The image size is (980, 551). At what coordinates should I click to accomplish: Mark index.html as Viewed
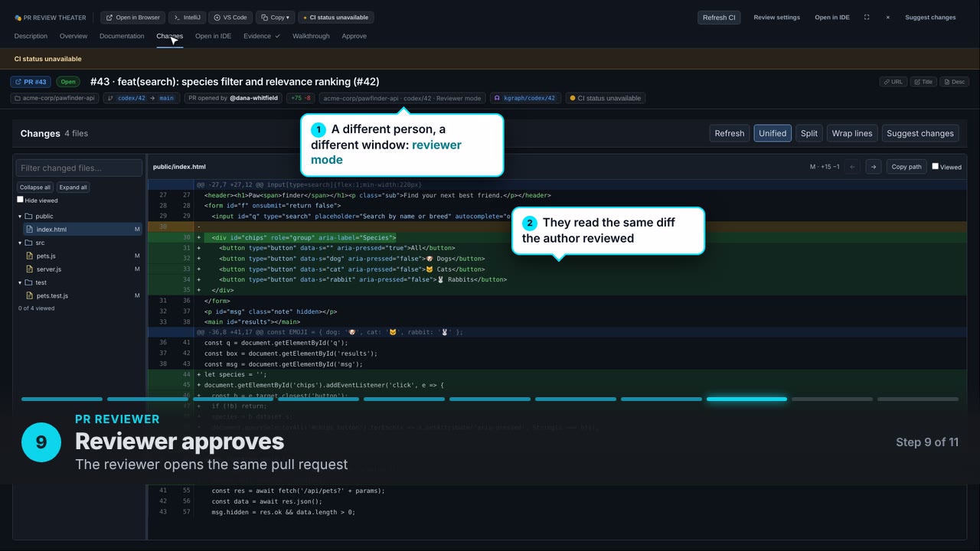(935, 166)
